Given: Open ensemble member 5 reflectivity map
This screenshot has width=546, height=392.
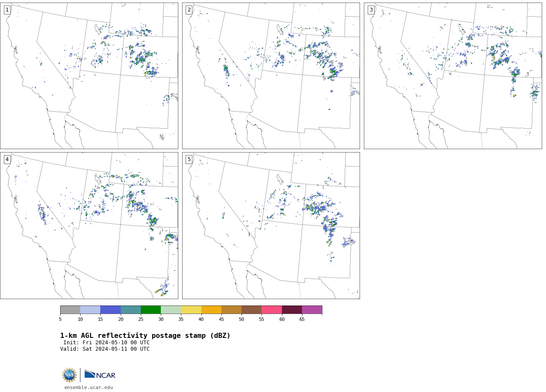Looking at the screenshot, I should [271, 225].
